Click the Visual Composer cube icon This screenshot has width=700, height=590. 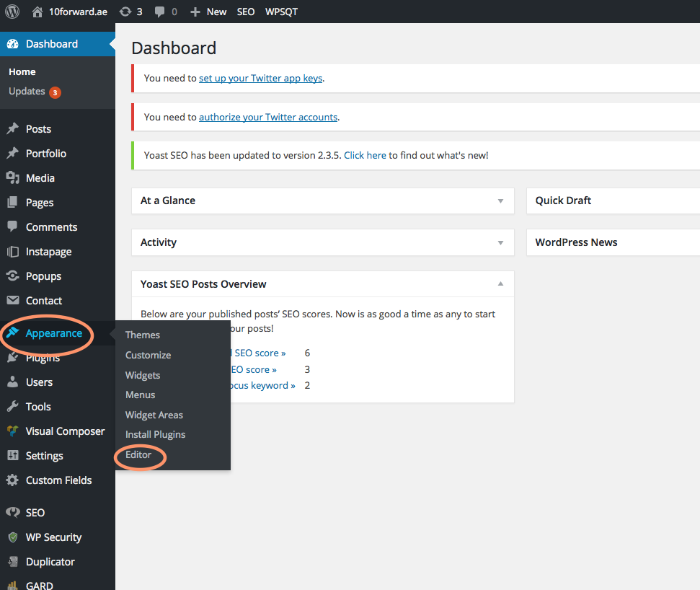tap(12, 431)
